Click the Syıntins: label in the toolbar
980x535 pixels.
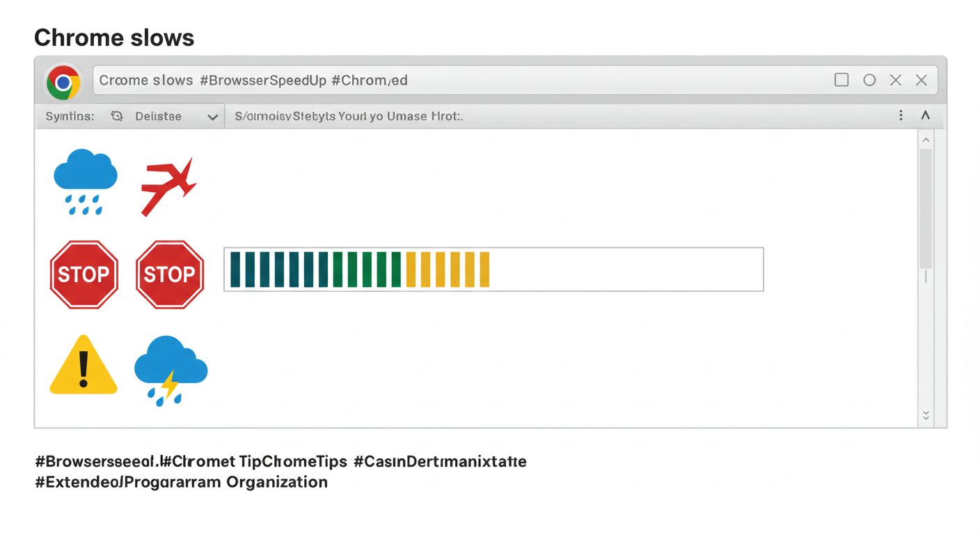pos(70,116)
